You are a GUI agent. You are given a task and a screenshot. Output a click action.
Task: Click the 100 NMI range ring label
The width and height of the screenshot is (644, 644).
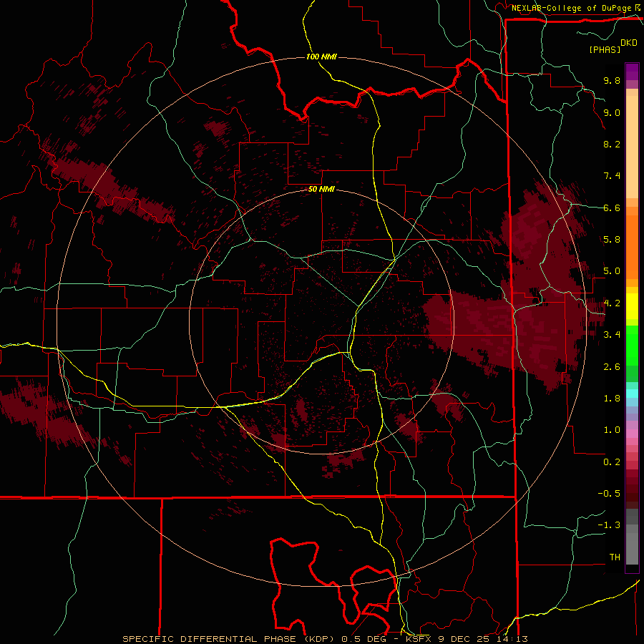pos(321,57)
